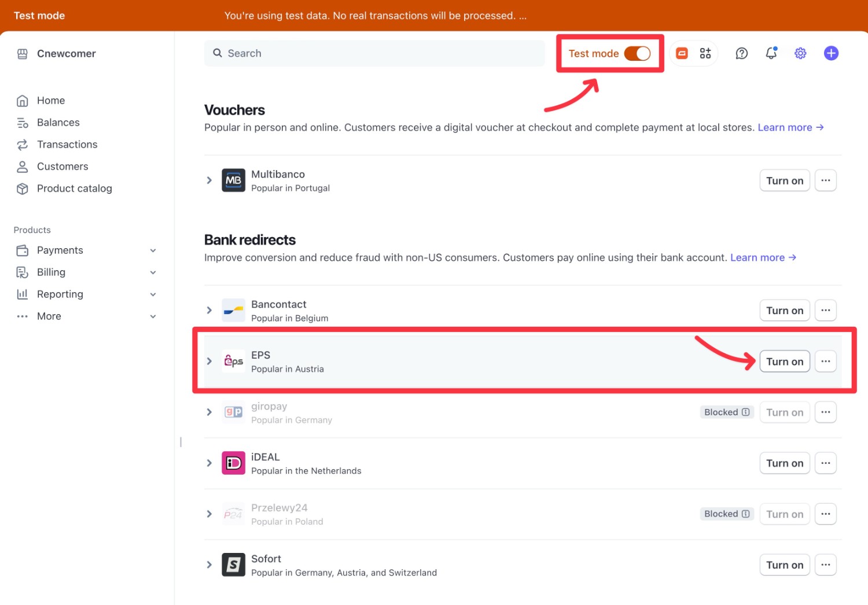Expand the Reporting menu chevron
This screenshot has height=605, width=868.
[x=153, y=294]
